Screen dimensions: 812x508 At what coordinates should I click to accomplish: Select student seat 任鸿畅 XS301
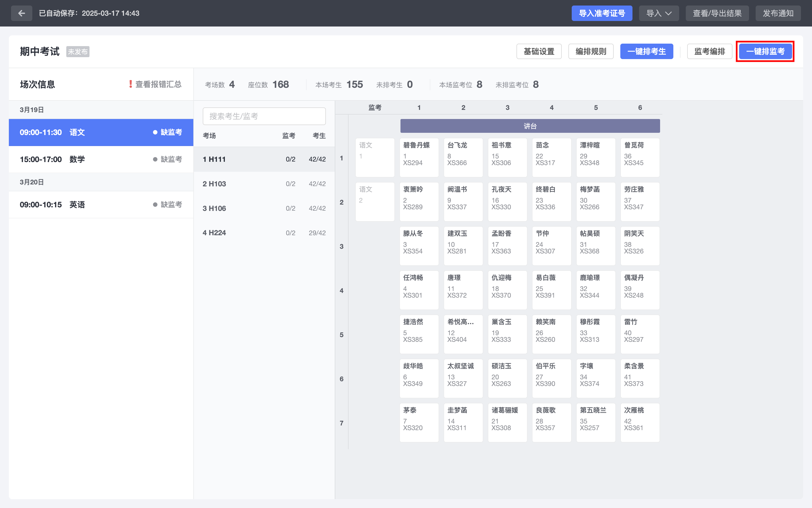coord(419,290)
